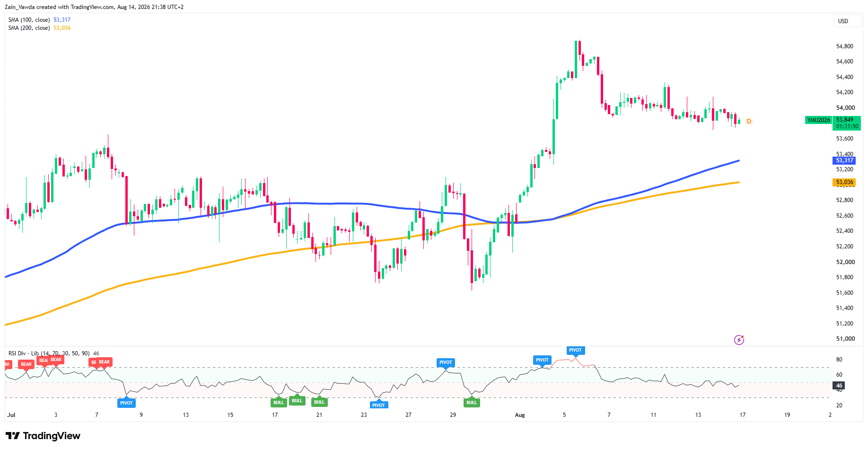Click the 52,000 price scale label
The image size is (868, 450).
845,262
